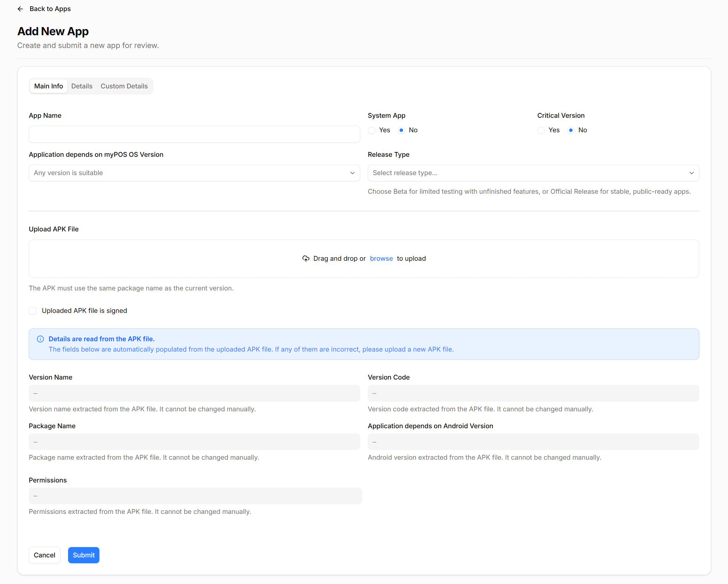The height and width of the screenshot is (584, 728).
Task: Select Yes for Critical Version
Action: [x=540, y=130]
